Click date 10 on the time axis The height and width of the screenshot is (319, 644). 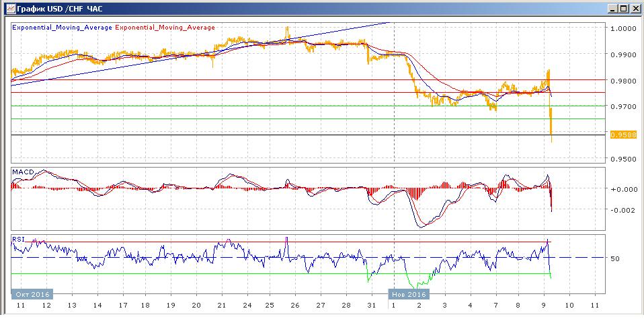(x=569, y=306)
